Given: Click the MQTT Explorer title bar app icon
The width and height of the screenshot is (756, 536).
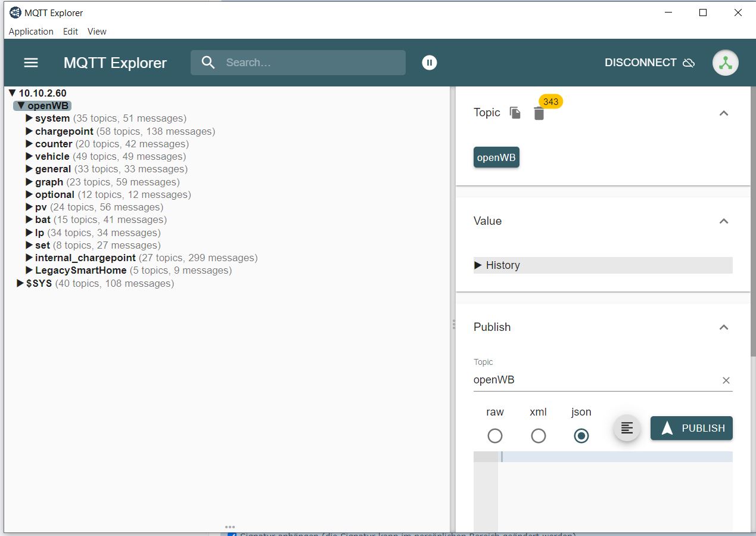Looking at the screenshot, I should coord(15,13).
